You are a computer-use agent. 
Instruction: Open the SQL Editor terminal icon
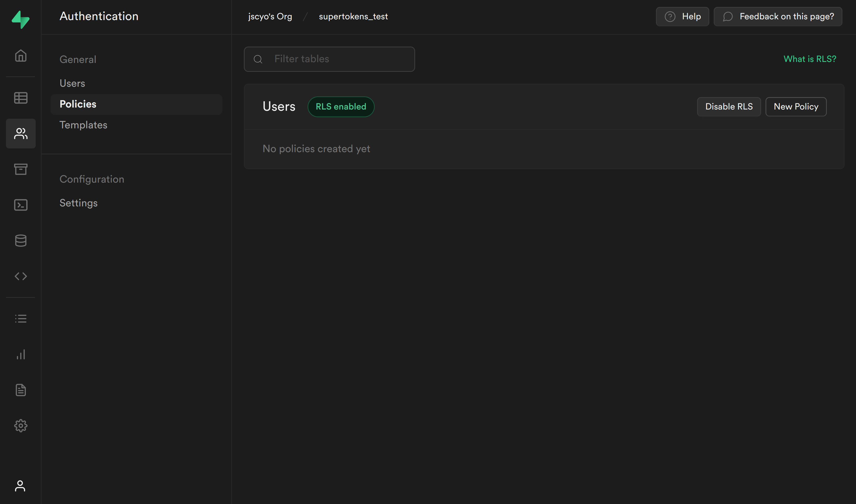(x=21, y=205)
